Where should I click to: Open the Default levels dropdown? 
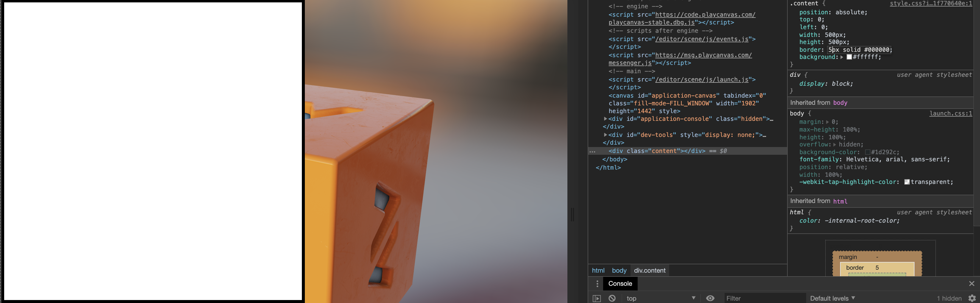tap(832, 299)
